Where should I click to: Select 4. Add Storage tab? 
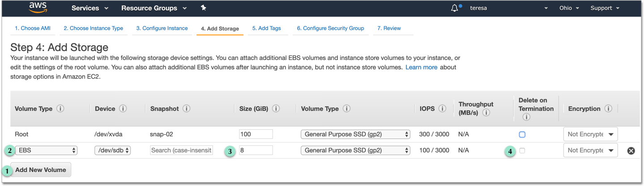tap(220, 29)
